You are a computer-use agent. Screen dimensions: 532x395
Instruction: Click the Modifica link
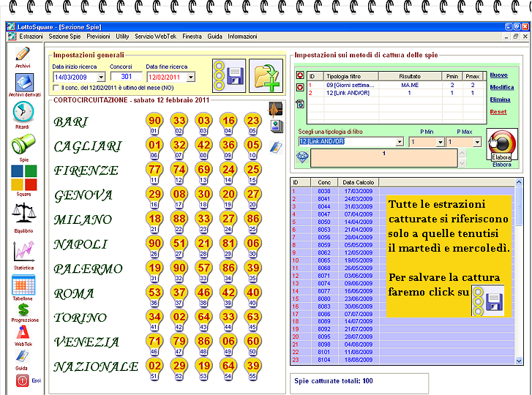pos(502,87)
